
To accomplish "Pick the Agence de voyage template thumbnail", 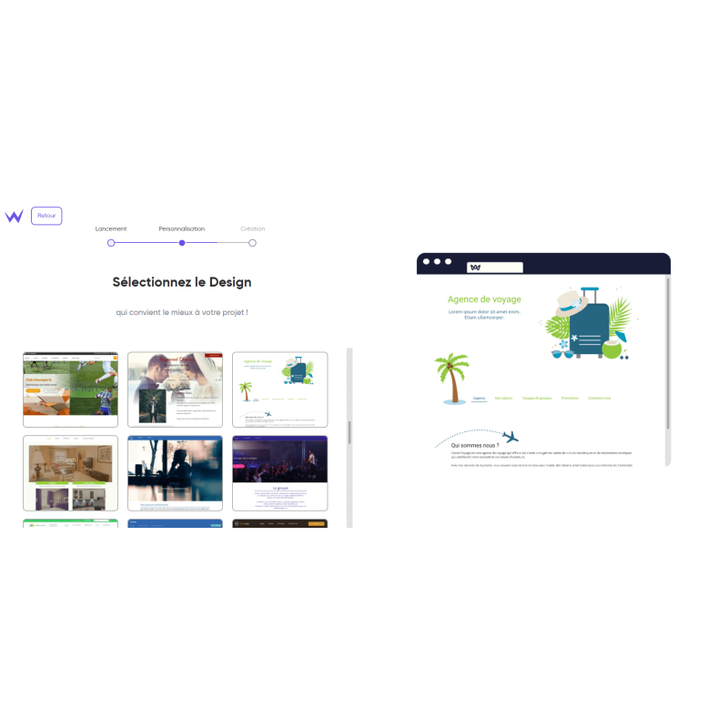I will 279,389.
